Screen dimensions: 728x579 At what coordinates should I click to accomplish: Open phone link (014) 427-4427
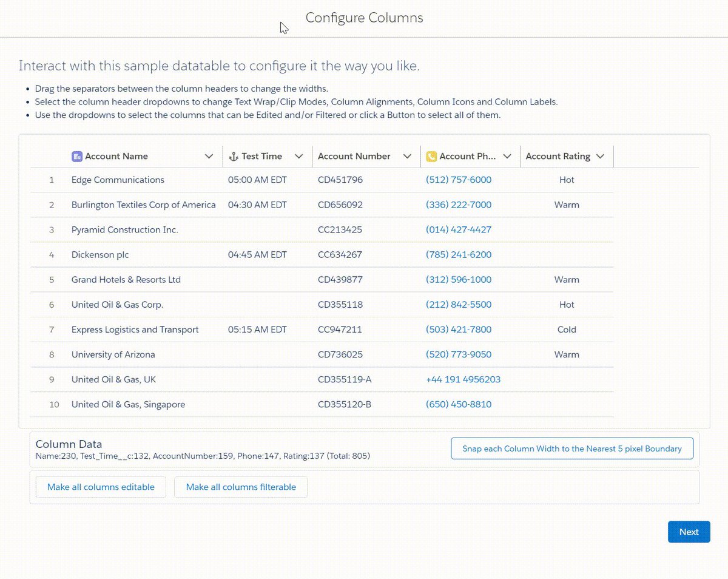459,229
